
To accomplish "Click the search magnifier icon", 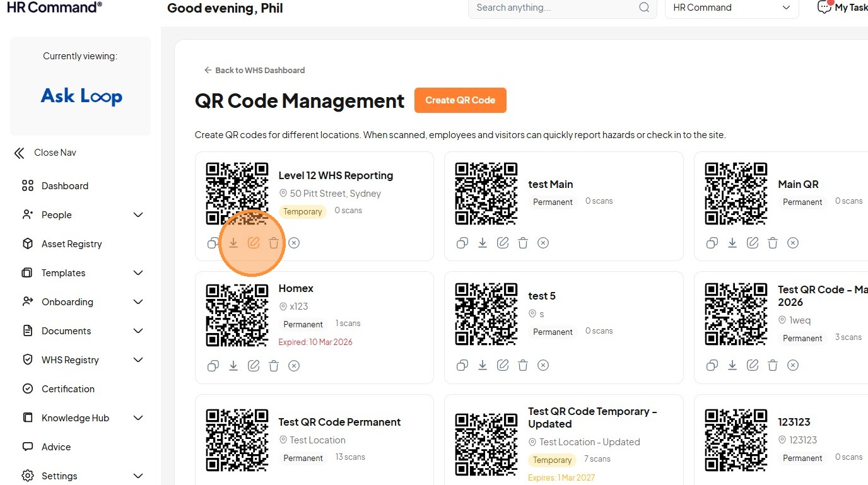I will tap(644, 8).
